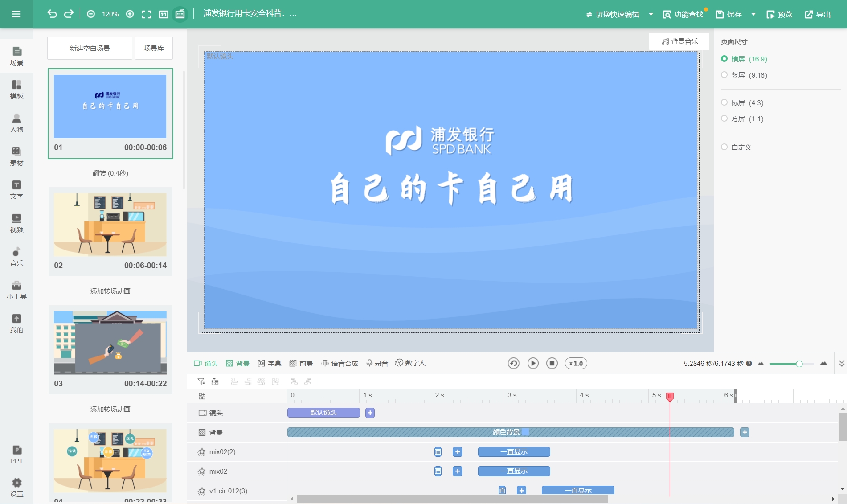Open the 场景 sidebar panel
847x504 pixels.
pos(16,56)
